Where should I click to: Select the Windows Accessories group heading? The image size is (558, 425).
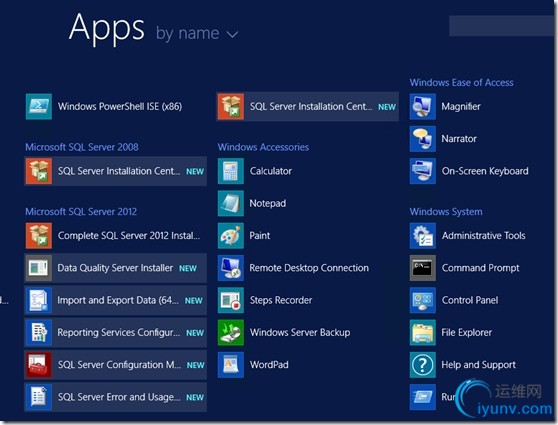coord(263,147)
